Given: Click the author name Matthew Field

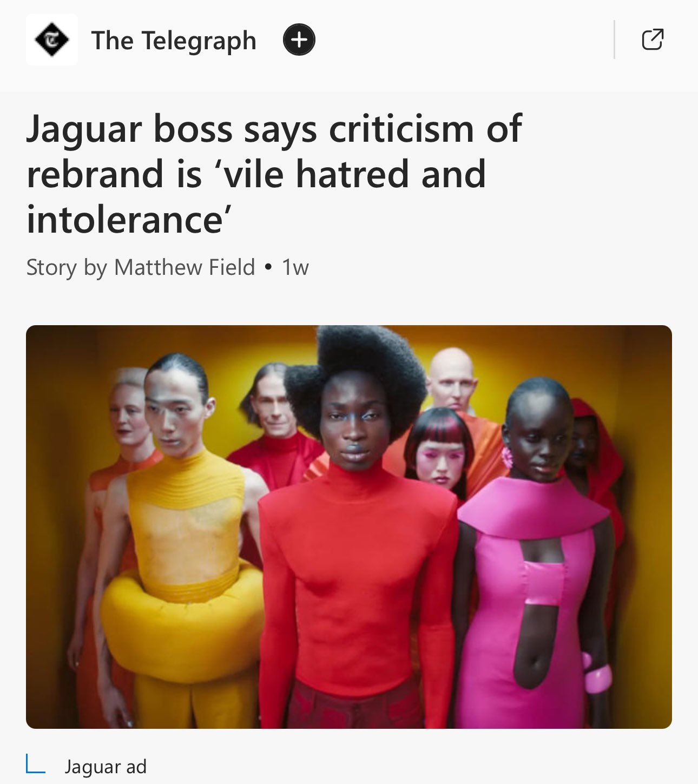Looking at the screenshot, I should (185, 267).
